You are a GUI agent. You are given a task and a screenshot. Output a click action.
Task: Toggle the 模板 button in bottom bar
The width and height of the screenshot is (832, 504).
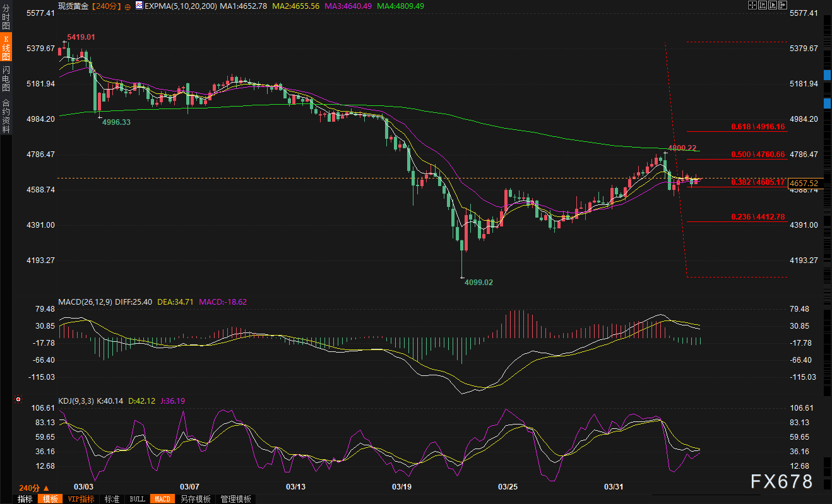click(x=49, y=499)
